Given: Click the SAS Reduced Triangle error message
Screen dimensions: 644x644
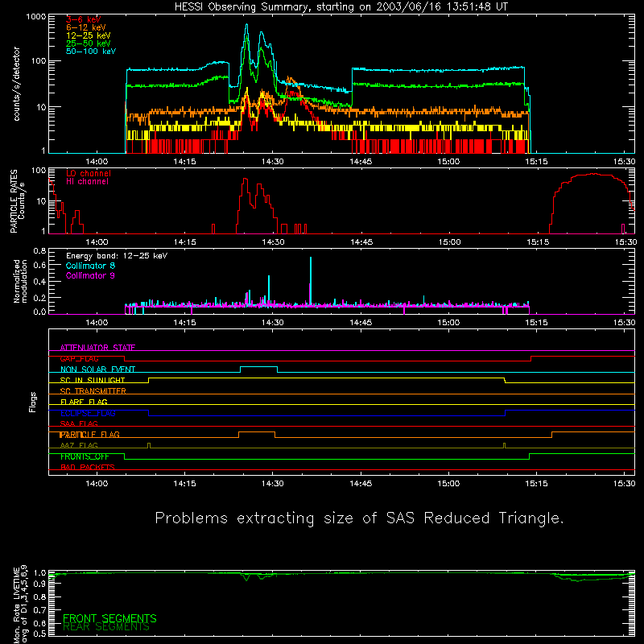Looking at the screenshot, I should point(359,518).
